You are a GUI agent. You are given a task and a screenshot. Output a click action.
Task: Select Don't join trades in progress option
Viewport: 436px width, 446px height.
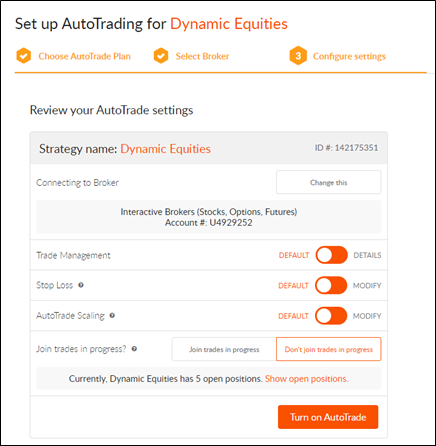click(329, 349)
